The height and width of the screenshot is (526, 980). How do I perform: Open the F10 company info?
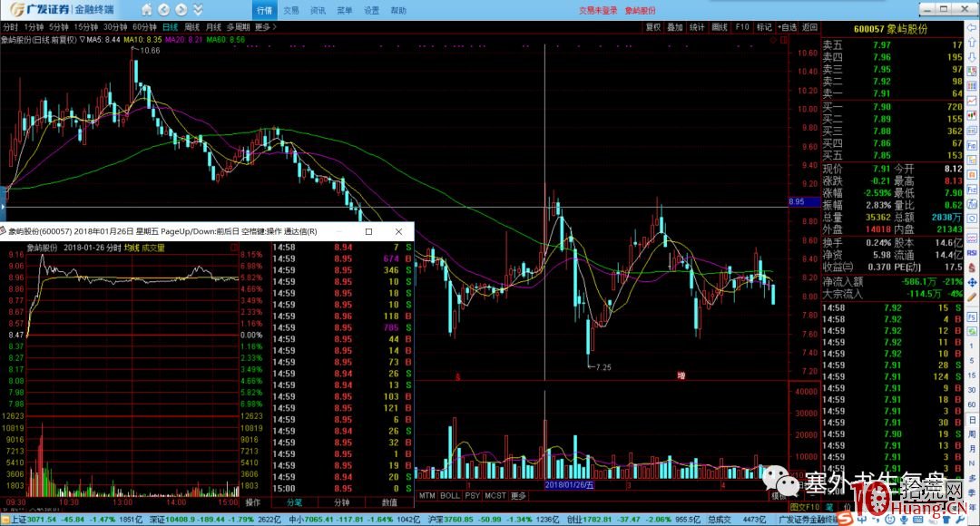[x=742, y=27]
